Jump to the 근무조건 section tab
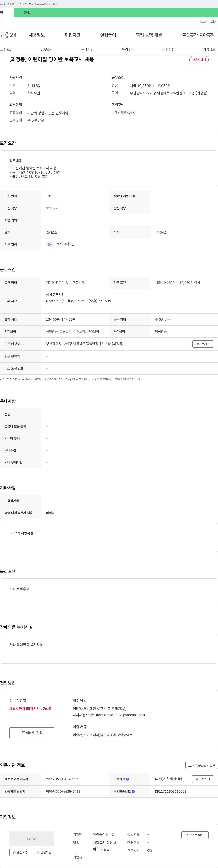Viewport: 218px width, 868px height. click(47, 49)
